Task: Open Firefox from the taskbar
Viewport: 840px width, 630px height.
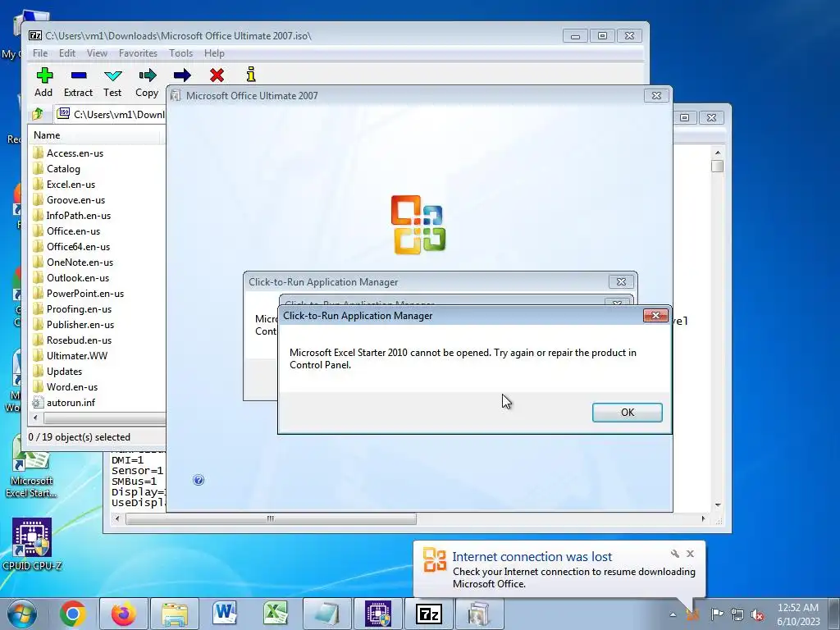Action: (124, 614)
